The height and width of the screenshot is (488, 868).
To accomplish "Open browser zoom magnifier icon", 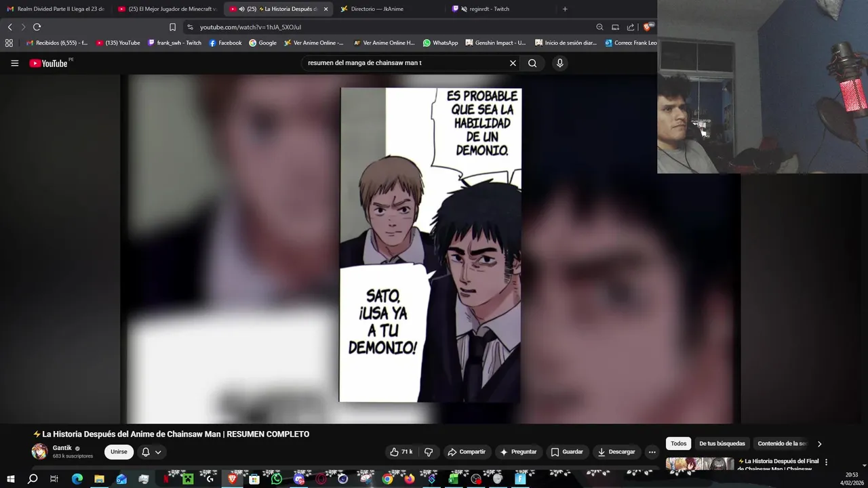I will (599, 27).
